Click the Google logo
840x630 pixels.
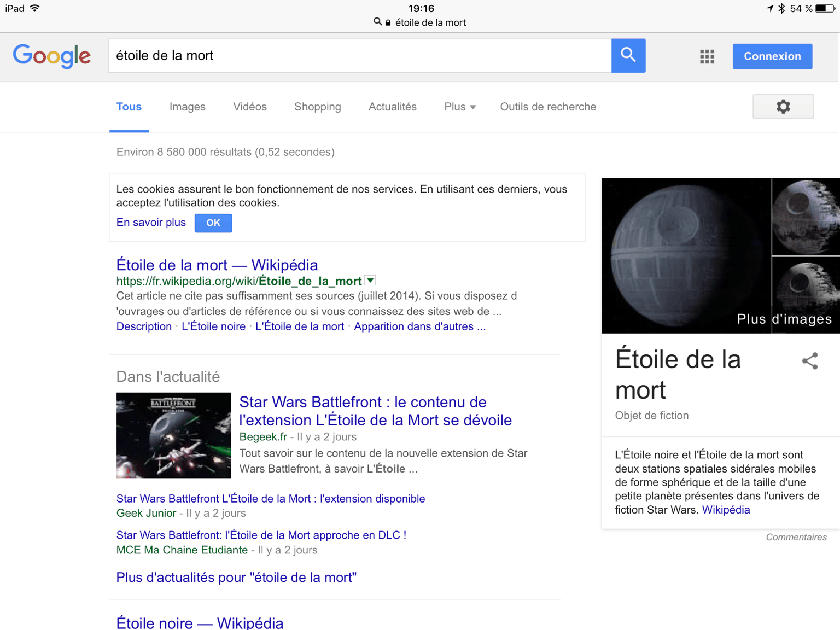(x=52, y=56)
